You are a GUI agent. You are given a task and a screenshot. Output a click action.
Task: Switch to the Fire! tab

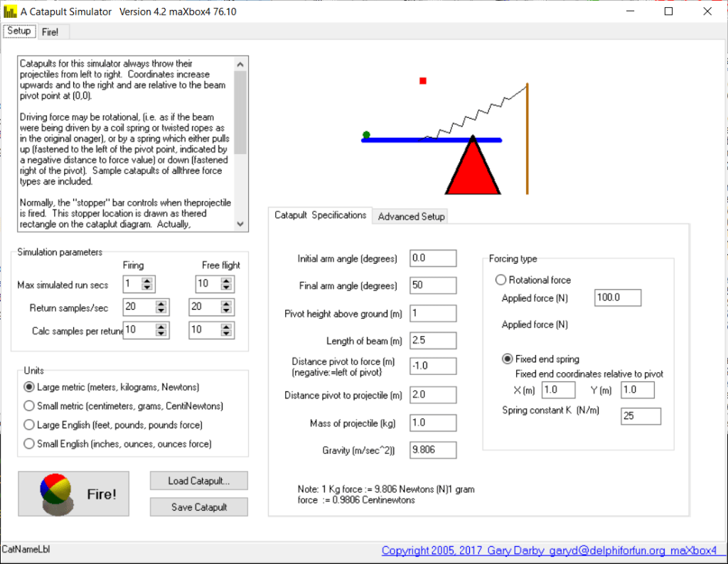pyautogui.click(x=50, y=32)
